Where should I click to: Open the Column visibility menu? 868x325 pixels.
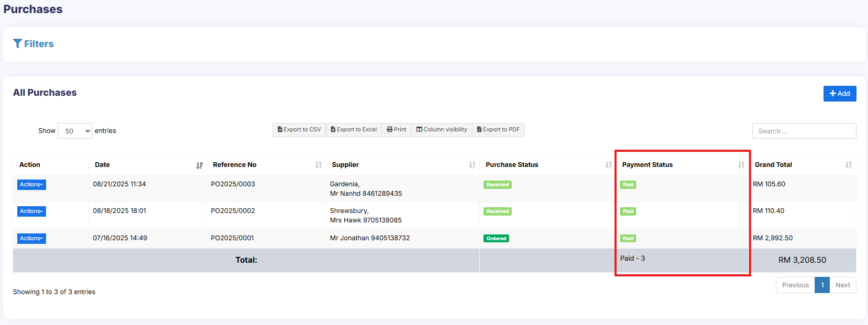[x=442, y=130]
